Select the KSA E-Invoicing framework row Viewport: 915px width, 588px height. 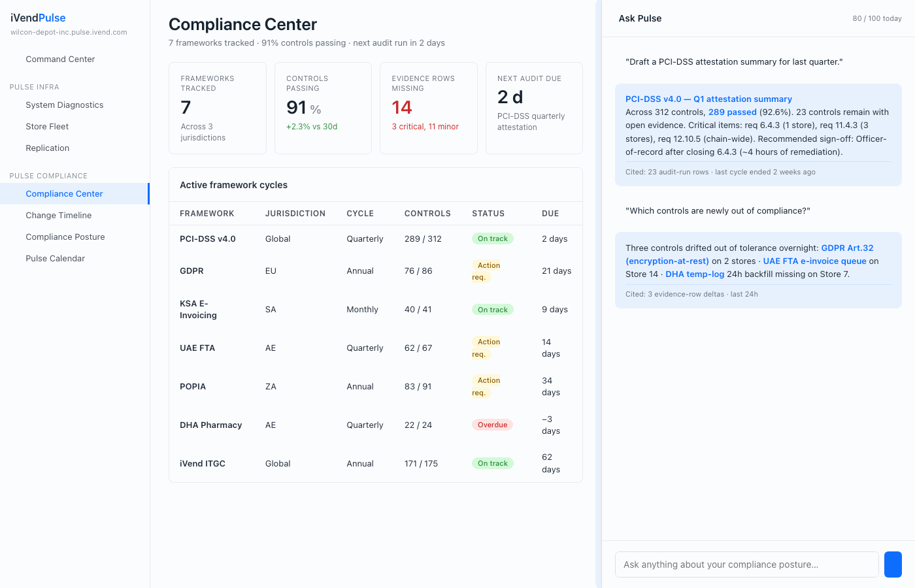pyautogui.click(x=376, y=309)
